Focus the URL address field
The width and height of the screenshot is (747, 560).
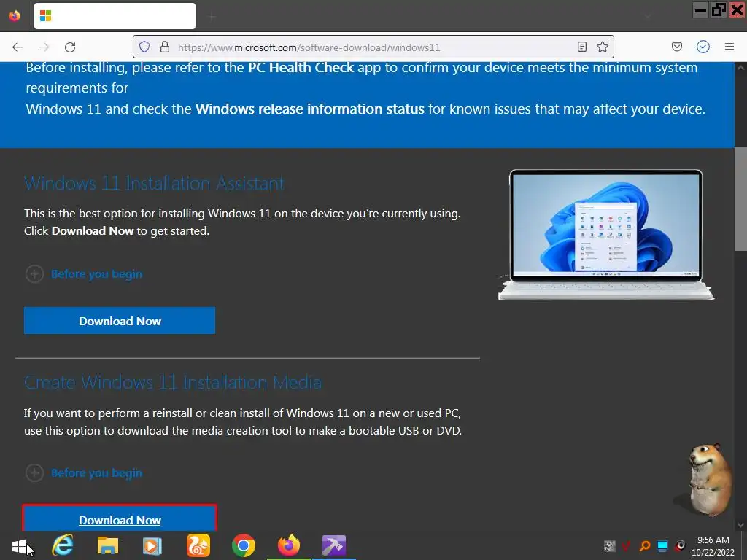[x=374, y=47]
